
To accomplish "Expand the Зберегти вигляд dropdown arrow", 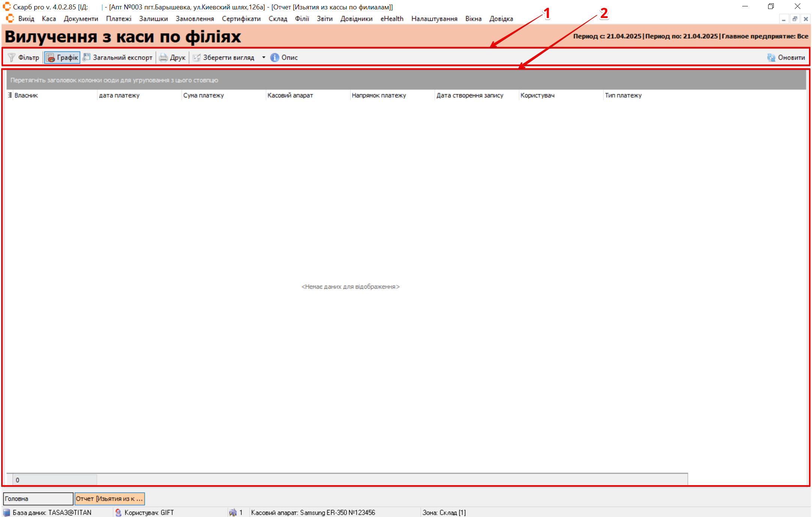I will [264, 57].
